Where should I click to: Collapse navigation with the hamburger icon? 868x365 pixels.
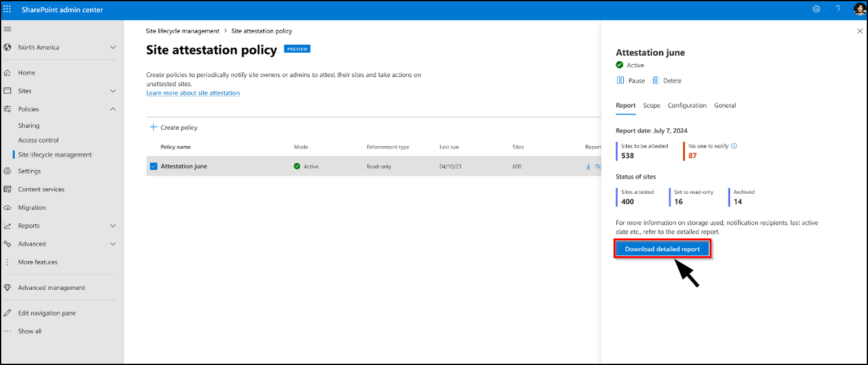[x=7, y=29]
